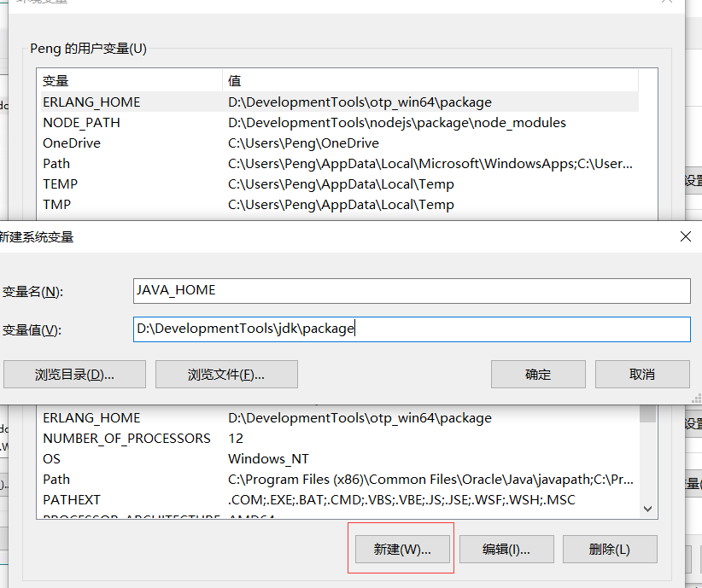Select NODE_PATH row in user variables
Viewport: 702px width, 588px height.
340,123
